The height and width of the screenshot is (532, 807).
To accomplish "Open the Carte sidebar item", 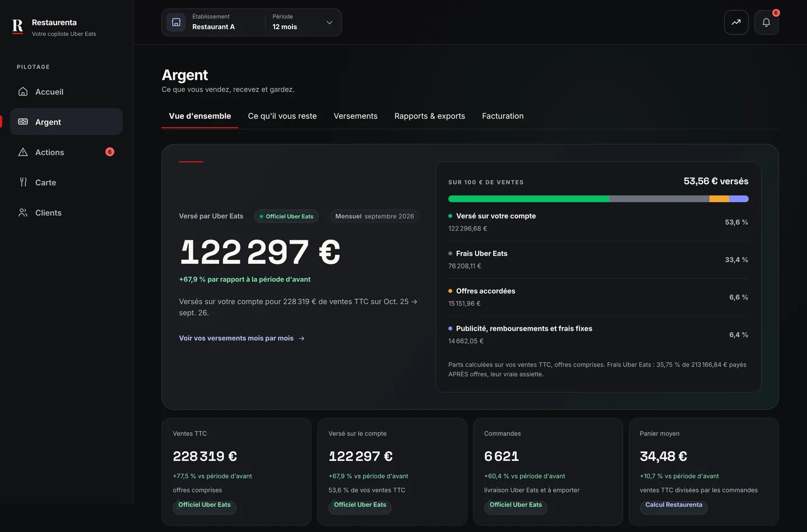I will pyautogui.click(x=66, y=182).
